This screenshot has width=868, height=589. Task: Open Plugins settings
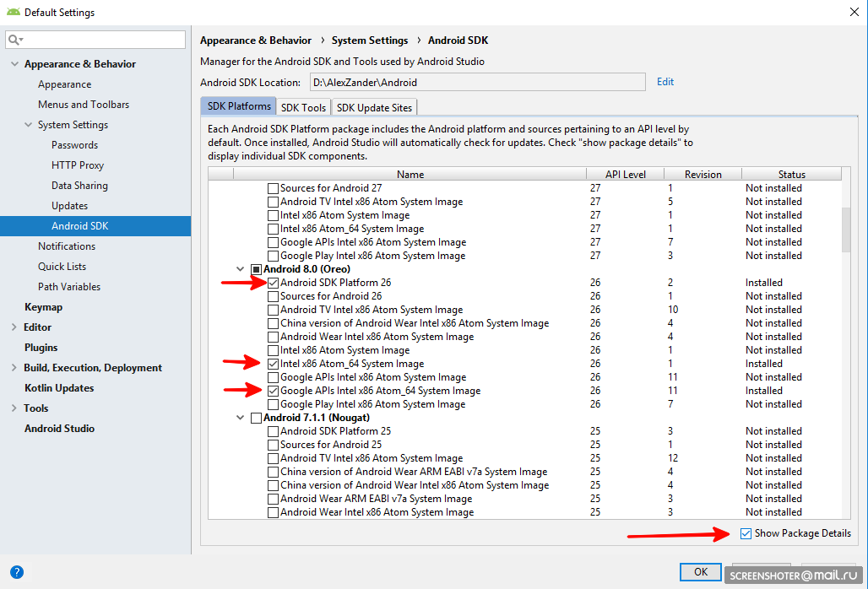(41, 348)
